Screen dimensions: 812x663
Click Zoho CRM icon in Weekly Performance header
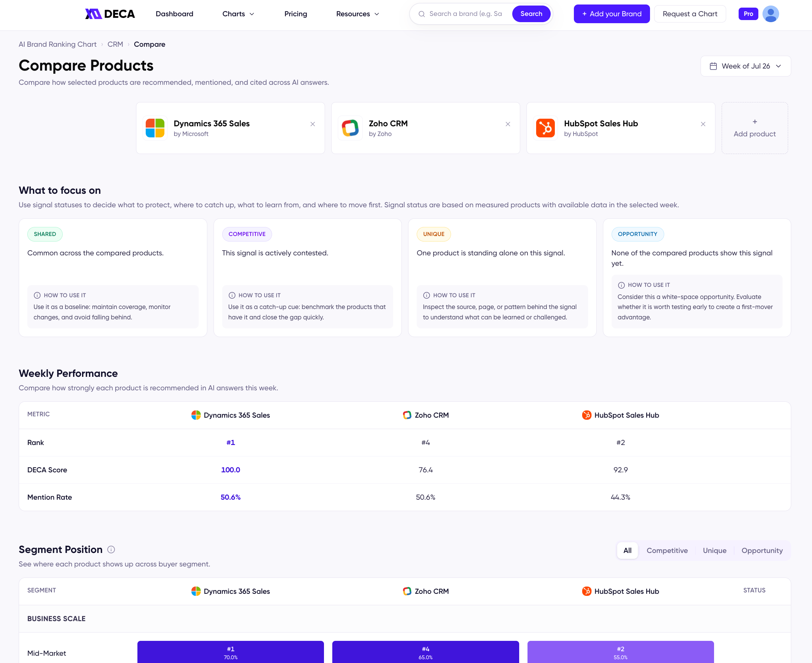[407, 415]
